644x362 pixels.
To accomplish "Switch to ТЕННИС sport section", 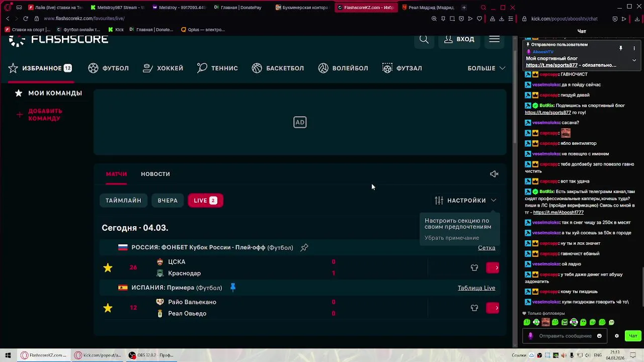I will [217, 68].
